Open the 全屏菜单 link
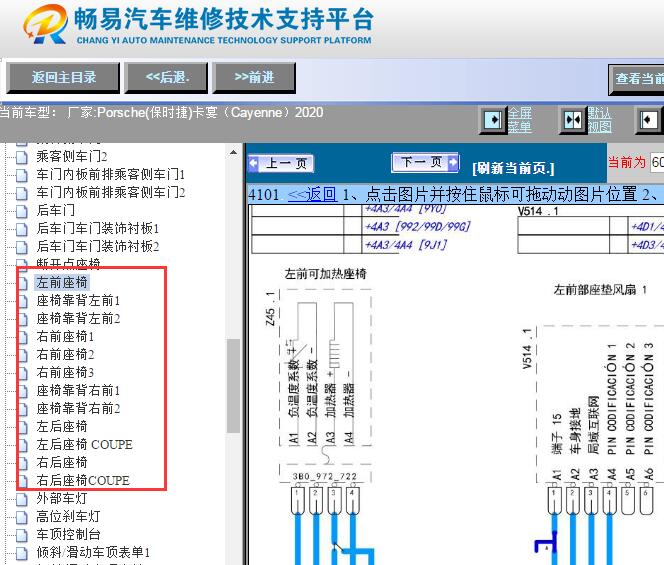 (x=520, y=120)
